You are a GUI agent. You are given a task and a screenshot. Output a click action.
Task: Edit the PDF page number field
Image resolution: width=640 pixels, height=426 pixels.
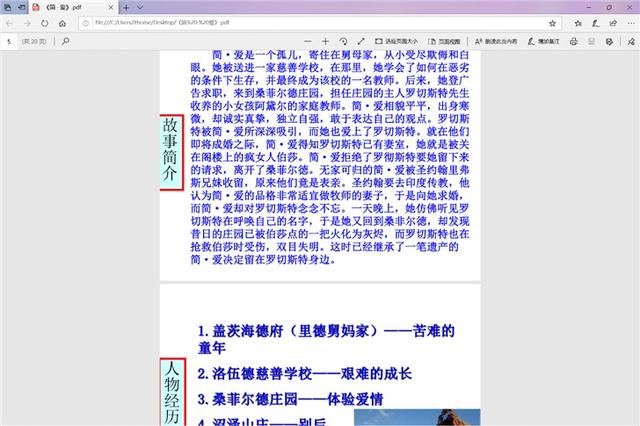[x=9, y=41]
